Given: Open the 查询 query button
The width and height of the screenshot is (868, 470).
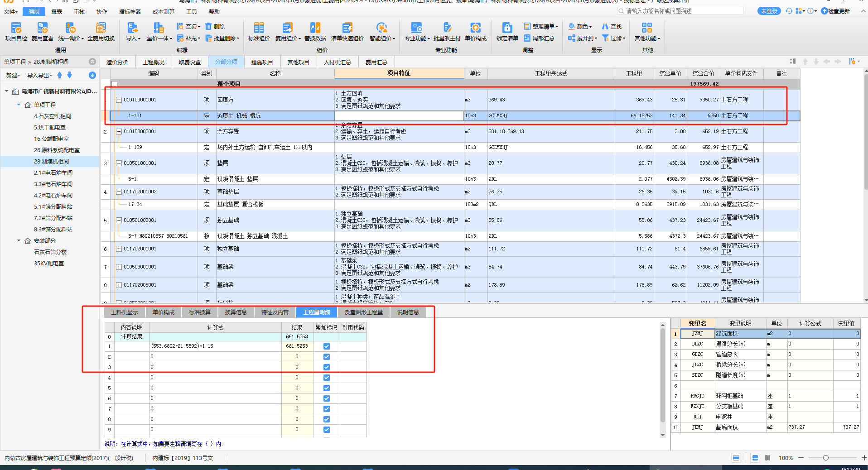Looking at the screenshot, I should (188, 26).
